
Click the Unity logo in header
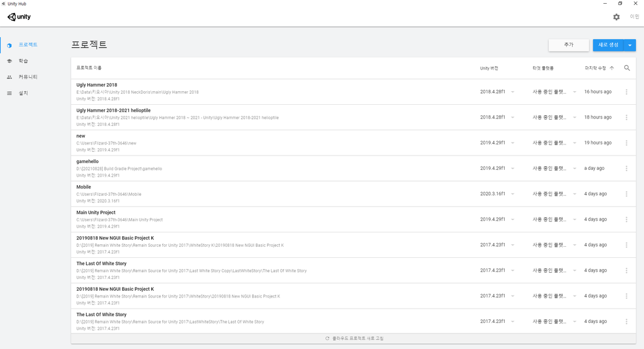[x=19, y=17]
